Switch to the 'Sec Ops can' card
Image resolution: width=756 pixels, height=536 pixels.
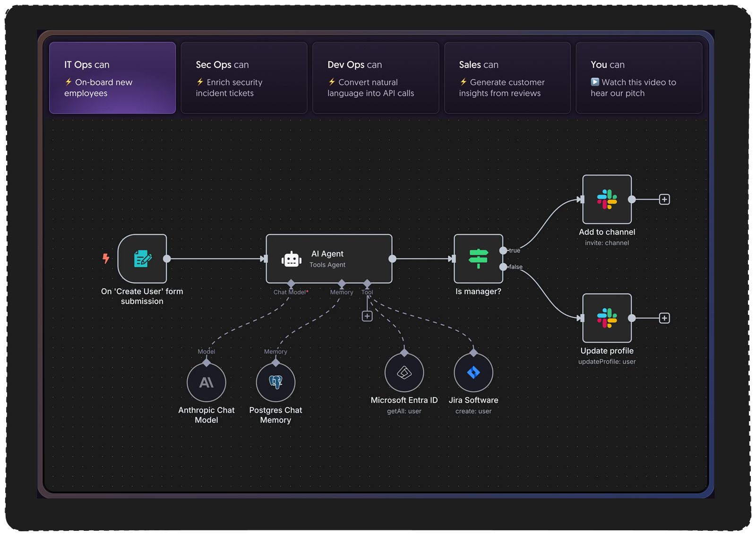tap(244, 78)
